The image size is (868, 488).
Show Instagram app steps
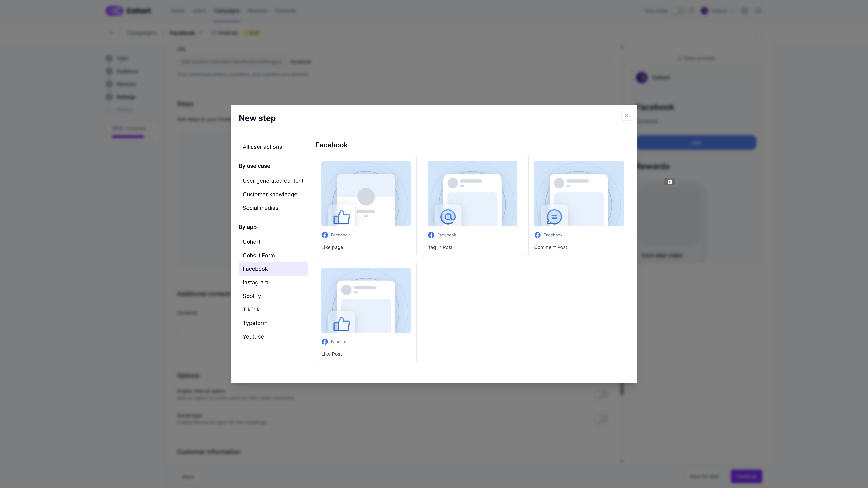255,283
